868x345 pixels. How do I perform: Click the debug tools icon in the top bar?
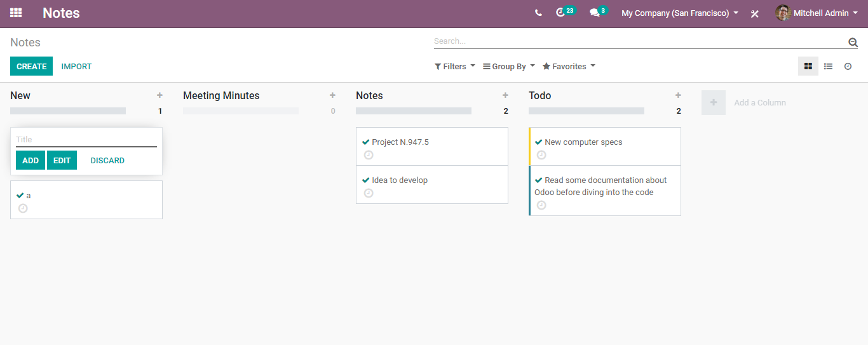pyautogui.click(x=755, y=13)
